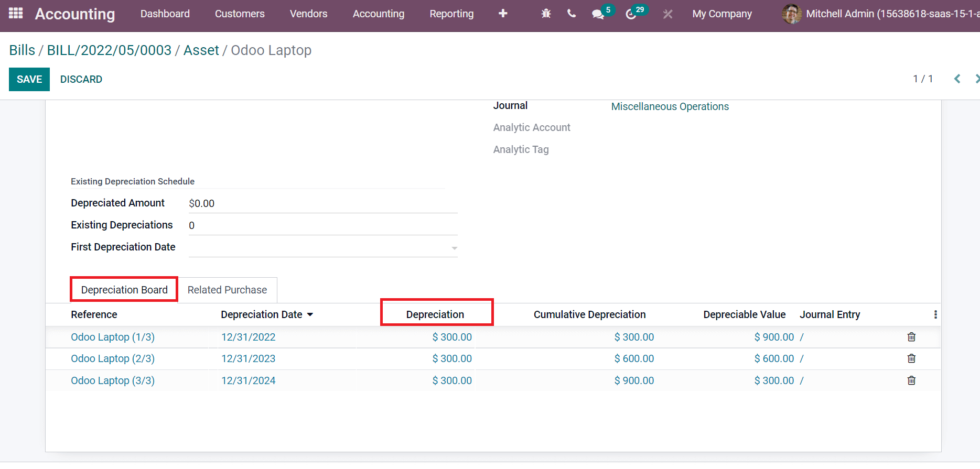Screen dimensions: 980x469
Task: Select date 12/31/2022 cell
Action: point(248,337)
